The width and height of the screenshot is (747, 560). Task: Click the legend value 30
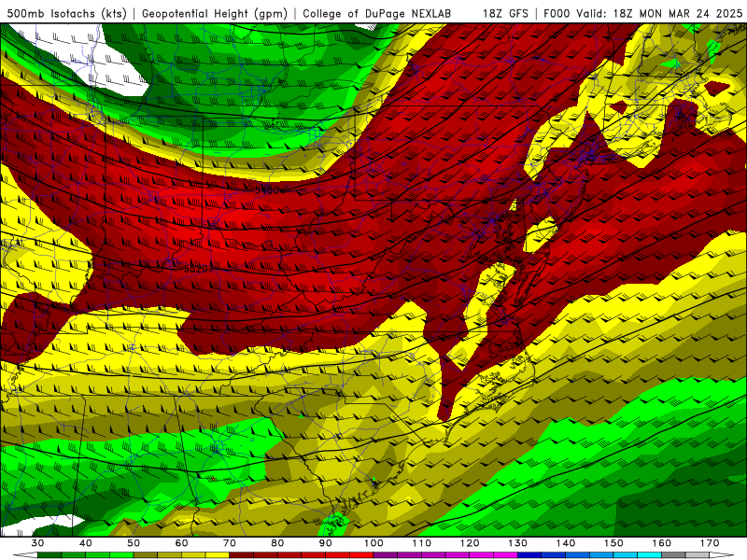pyautogui.click(x=37, y=543)
